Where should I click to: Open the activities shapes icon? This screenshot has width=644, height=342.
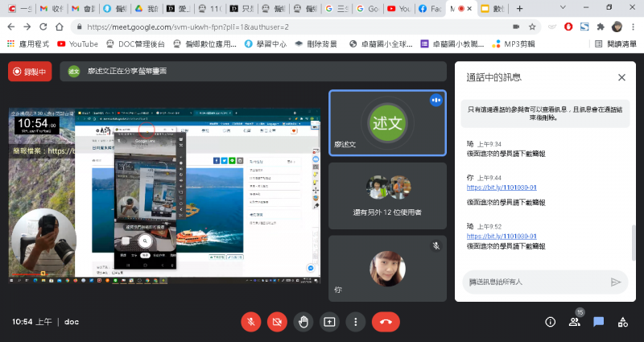tap(622, 323)
